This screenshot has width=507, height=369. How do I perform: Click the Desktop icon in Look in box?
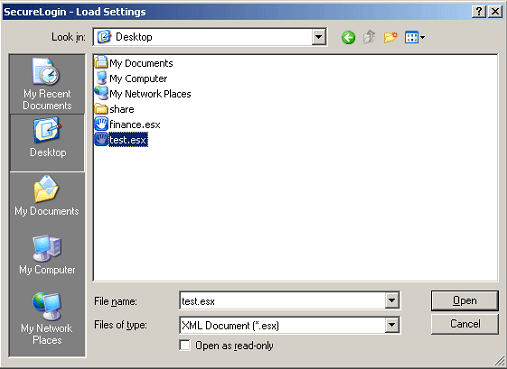[104, 37]
